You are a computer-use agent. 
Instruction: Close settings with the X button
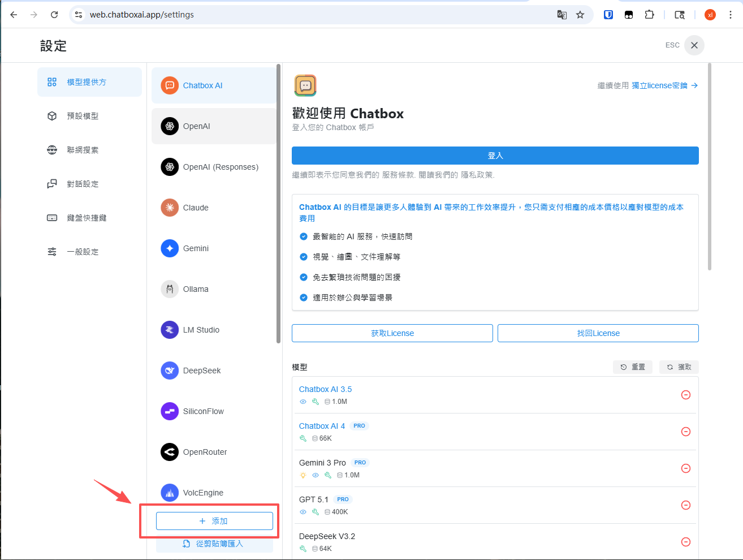(x=694, y=45)
